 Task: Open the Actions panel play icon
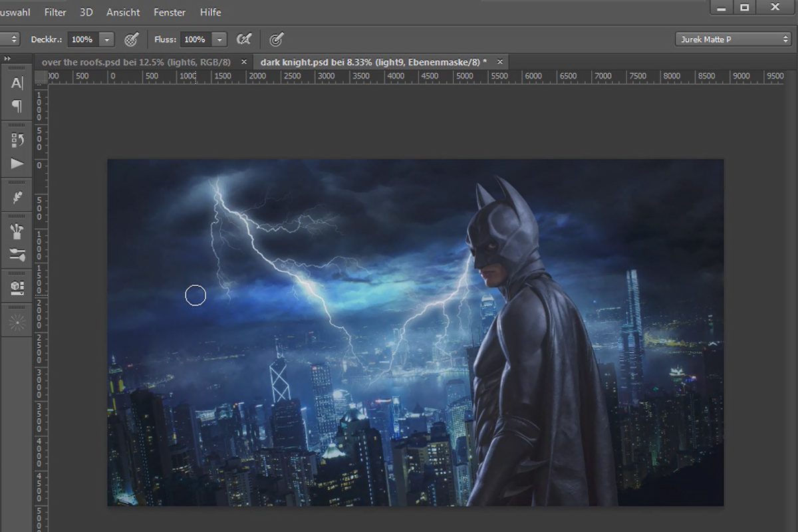pyautogui.click(x=17, y=164)
